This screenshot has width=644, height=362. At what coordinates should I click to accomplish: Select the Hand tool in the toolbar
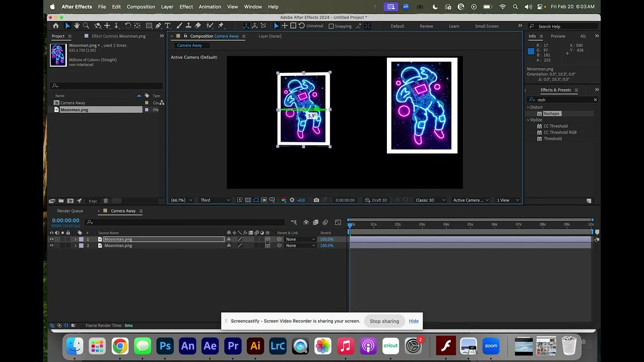pyautogui.click(x=76, y=26)
